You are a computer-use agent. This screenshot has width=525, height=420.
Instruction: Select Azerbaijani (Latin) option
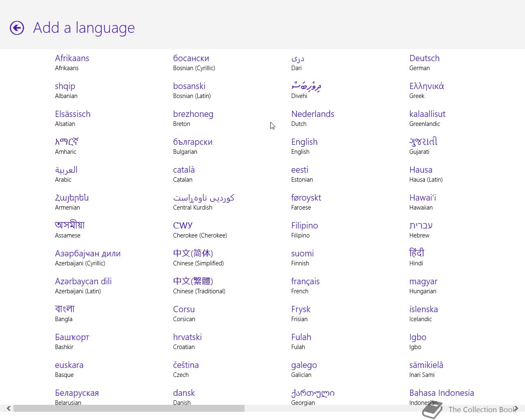point(83,286)
